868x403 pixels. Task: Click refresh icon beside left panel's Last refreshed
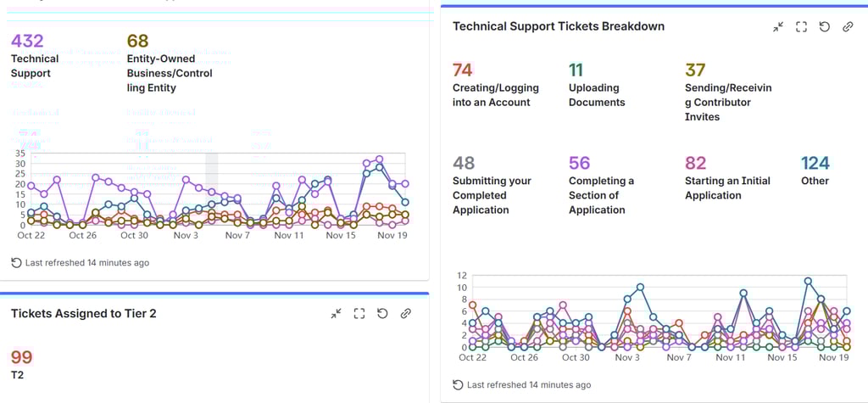(16, 263)
